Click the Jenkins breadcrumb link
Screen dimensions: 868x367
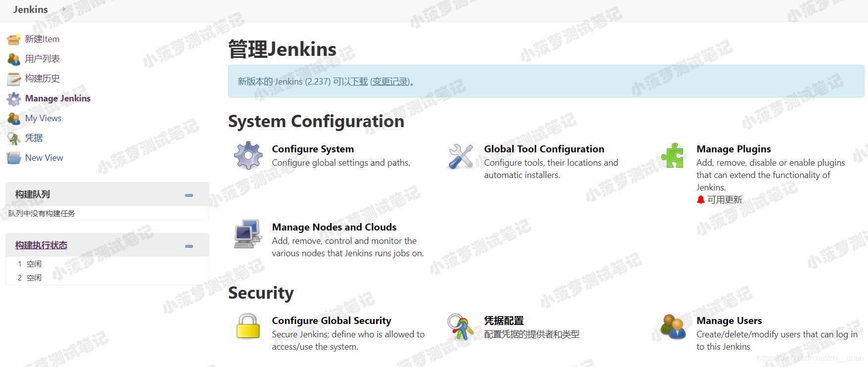31,9
